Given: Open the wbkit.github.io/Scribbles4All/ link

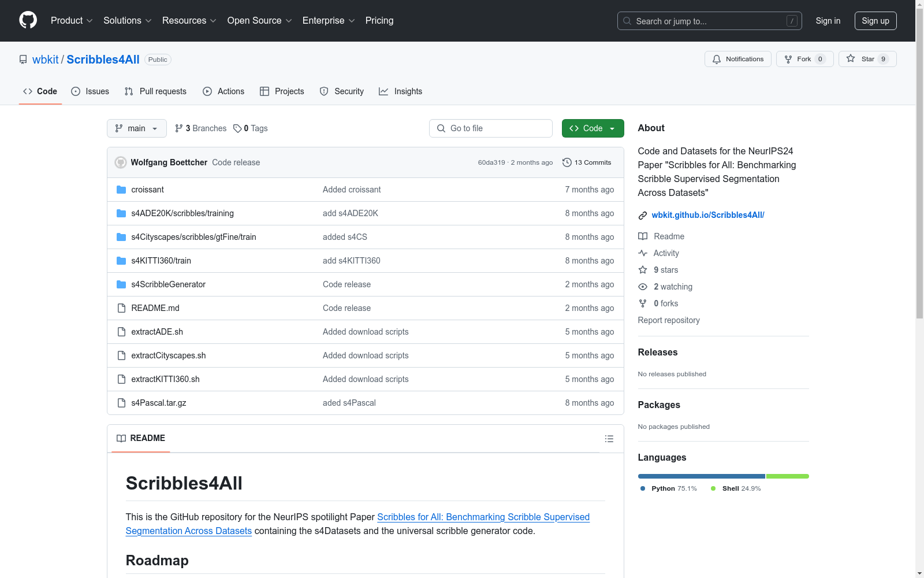Looking at the screenshot, I should pyautogui.click(x=708, y=215).
